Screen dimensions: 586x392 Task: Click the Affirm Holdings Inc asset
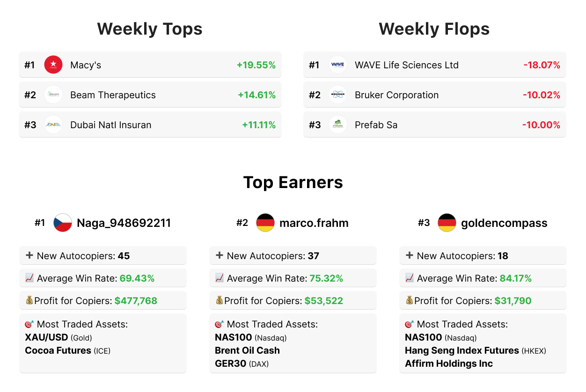coord(449,363)
